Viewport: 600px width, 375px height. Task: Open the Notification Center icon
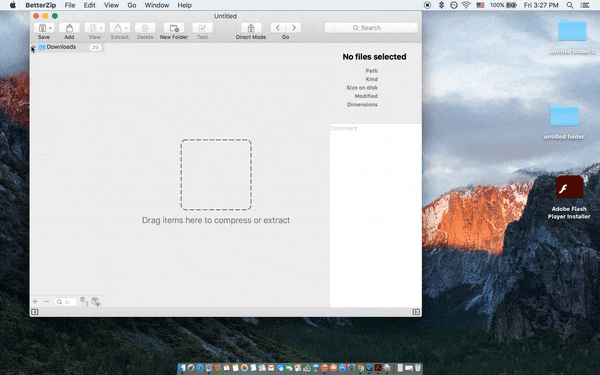[x=585, y=5]
